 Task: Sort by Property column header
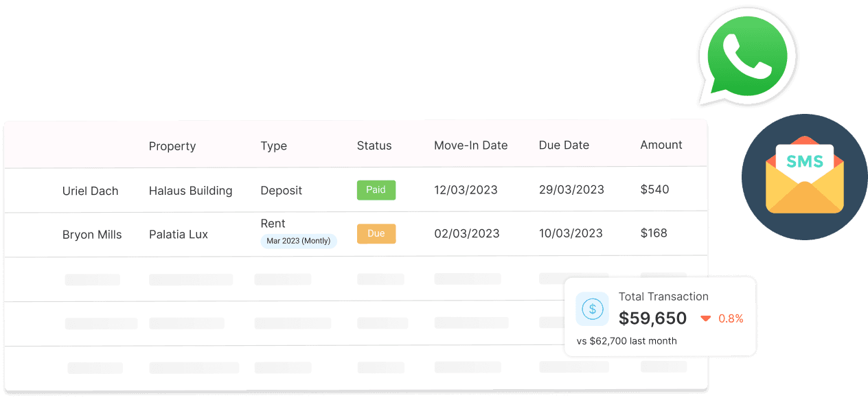pyautogui.click(x=172, y=145)
